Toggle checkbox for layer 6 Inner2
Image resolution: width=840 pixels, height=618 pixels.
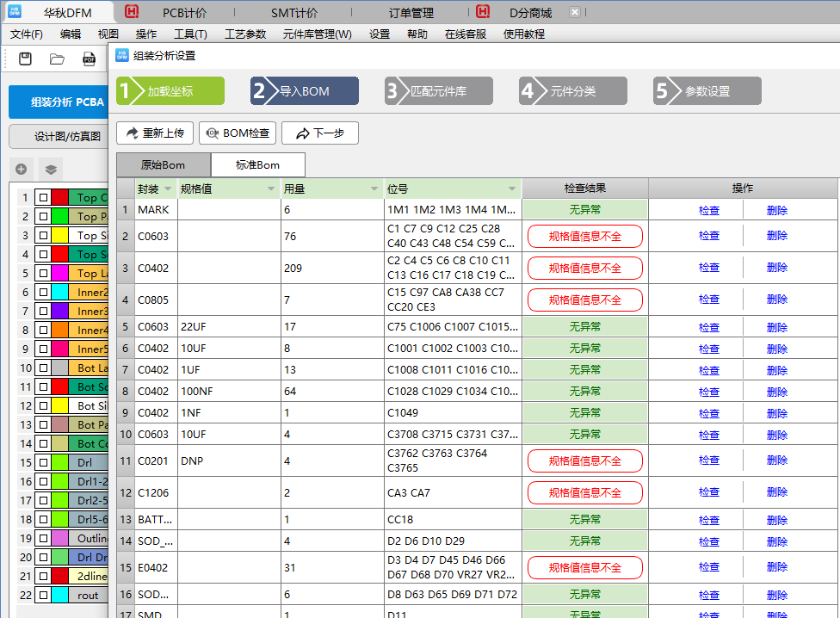(43, 293)
